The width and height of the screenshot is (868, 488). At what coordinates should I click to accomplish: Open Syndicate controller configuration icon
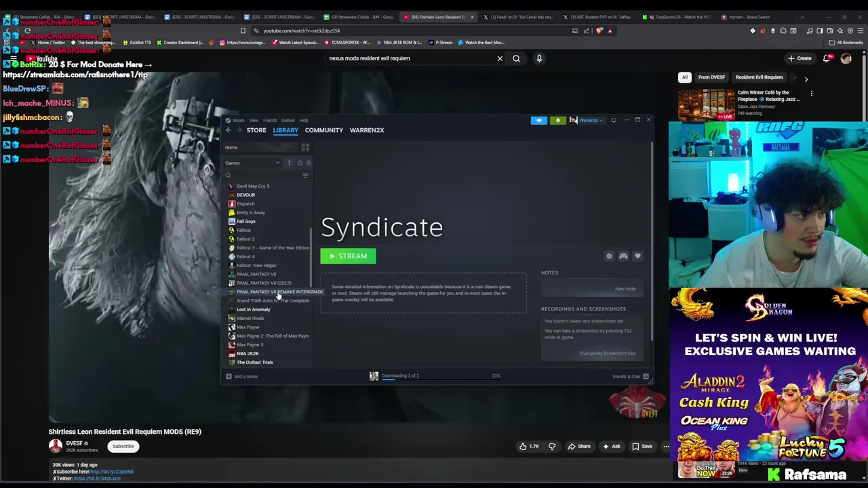point(623,256)
